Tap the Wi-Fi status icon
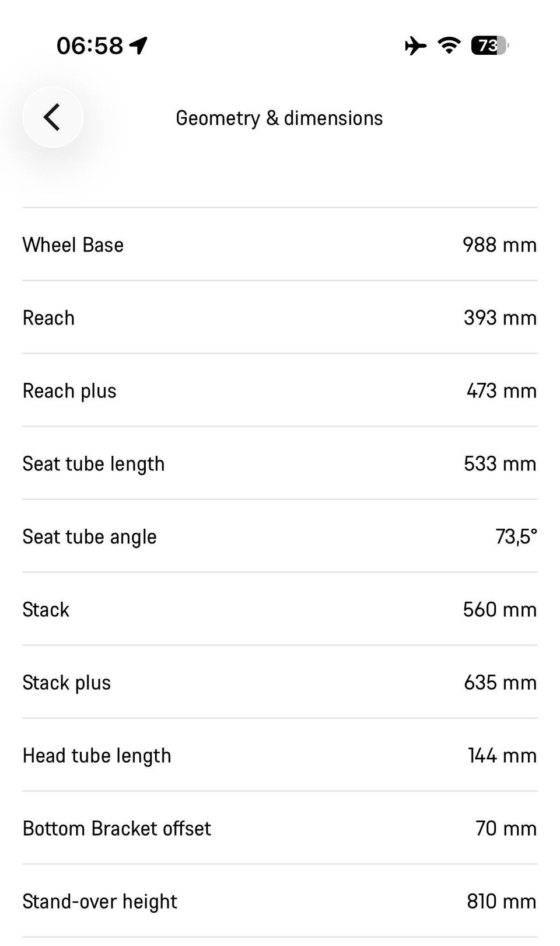Image resolution: width=560 pixels, height=946 pixels. 449,46
